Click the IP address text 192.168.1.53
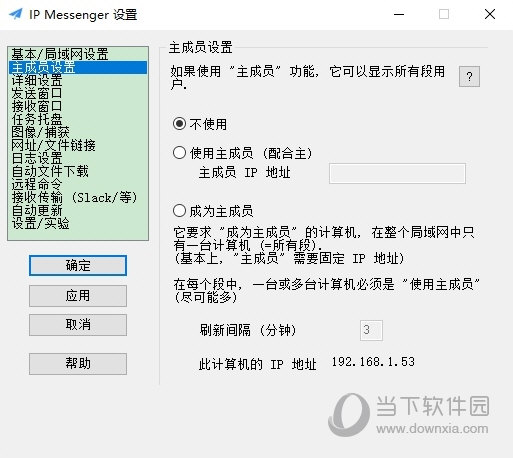 pos(373,362)
